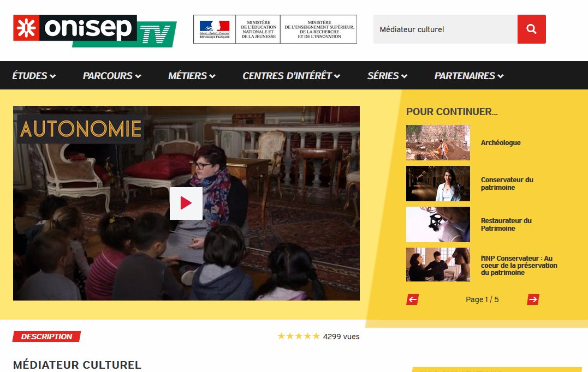Click the next page red arrow
Image resolution: width=588 pixels, height=372 pixels.
[x=532, y=299]
